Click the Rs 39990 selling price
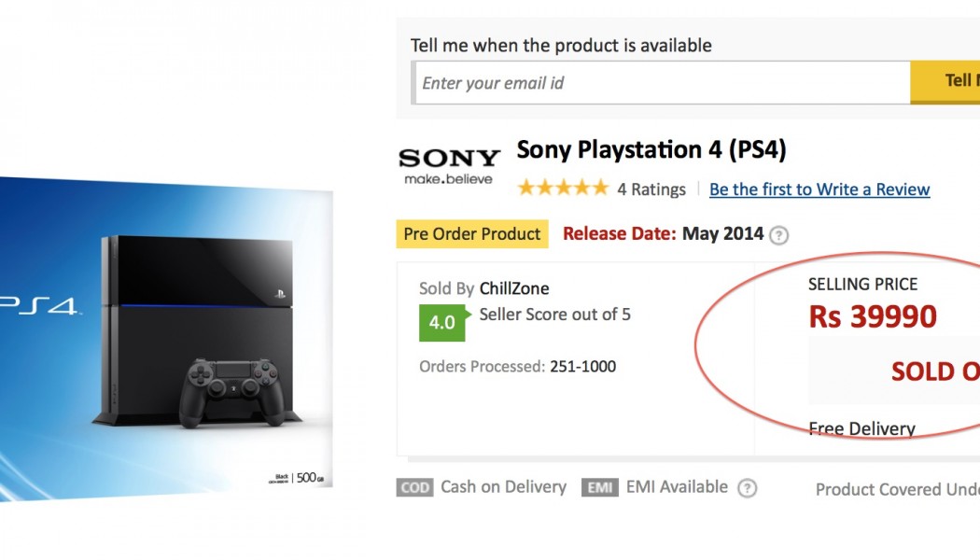980x560 pixels. [873, 317]
